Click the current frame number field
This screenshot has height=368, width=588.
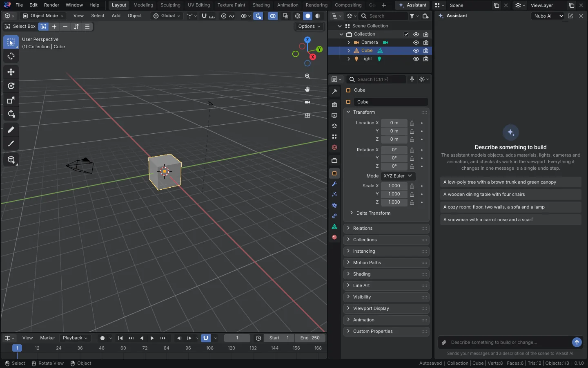point(237,338)
